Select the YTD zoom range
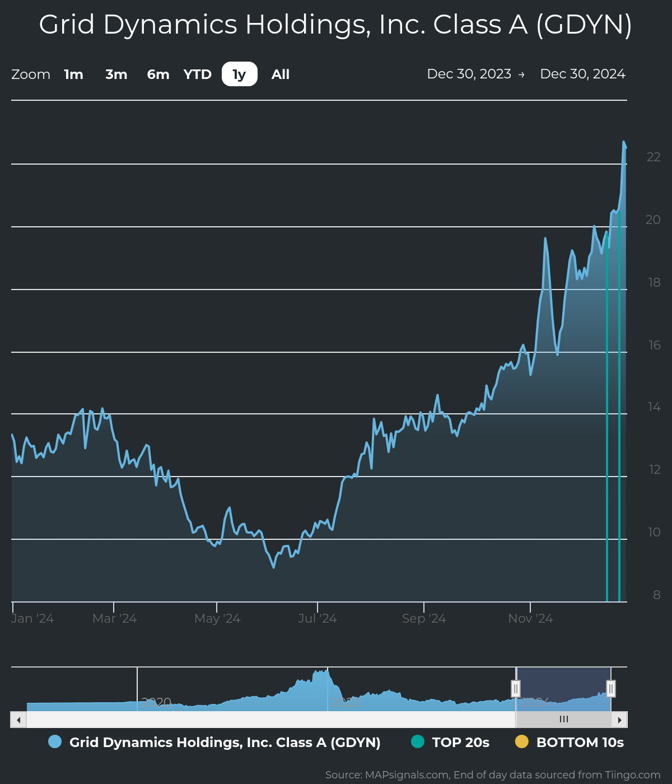 (x=198, y=74)
